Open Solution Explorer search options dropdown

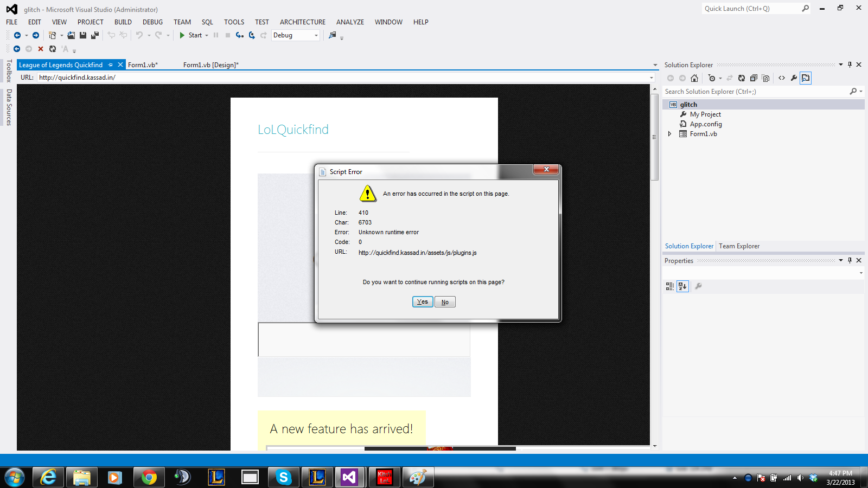point(861,92)
